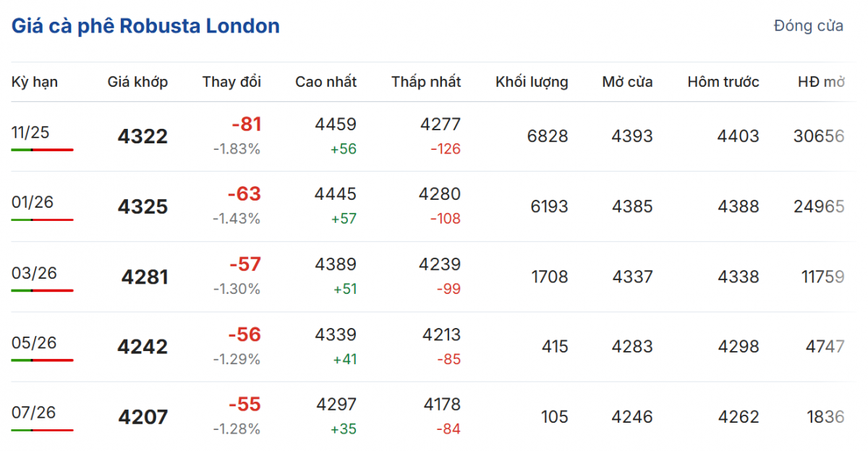Click the -81 change value
868x451 pixels.
[246, 125]
